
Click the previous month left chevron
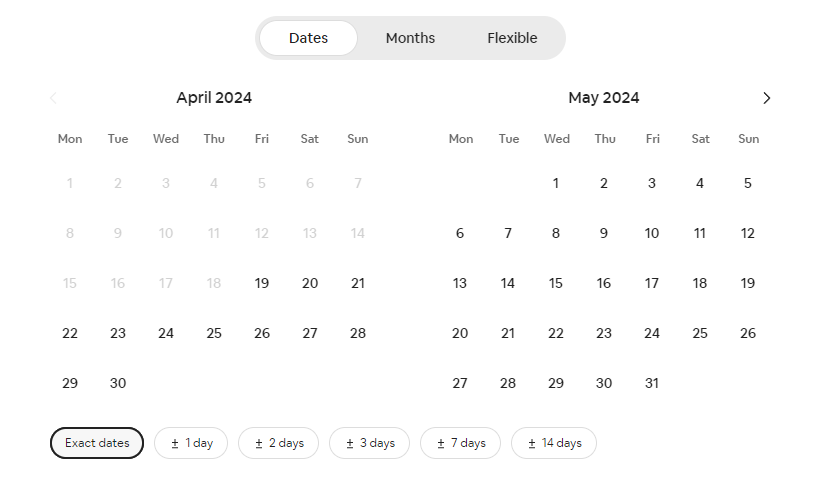53,98
